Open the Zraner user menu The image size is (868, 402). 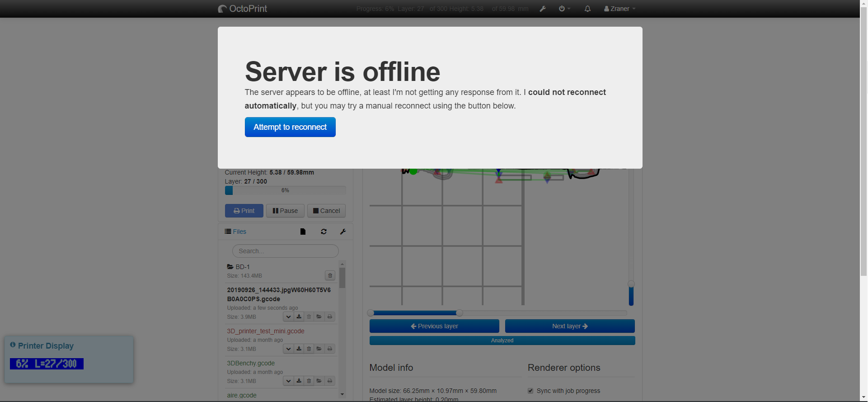tap(619, 9)
